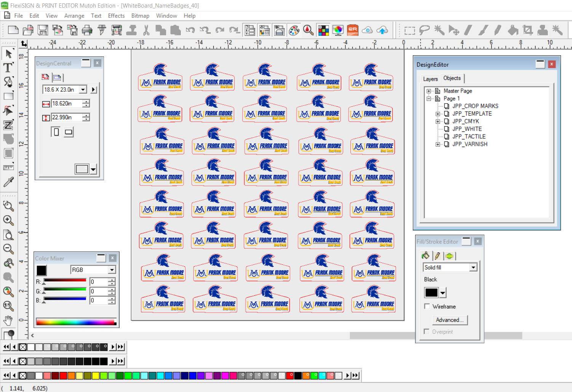This screenshot has height=392, width=572.
Task: Open the Stroke pen tab in Fill/Stroke Editor
Action: coord(438,256)
